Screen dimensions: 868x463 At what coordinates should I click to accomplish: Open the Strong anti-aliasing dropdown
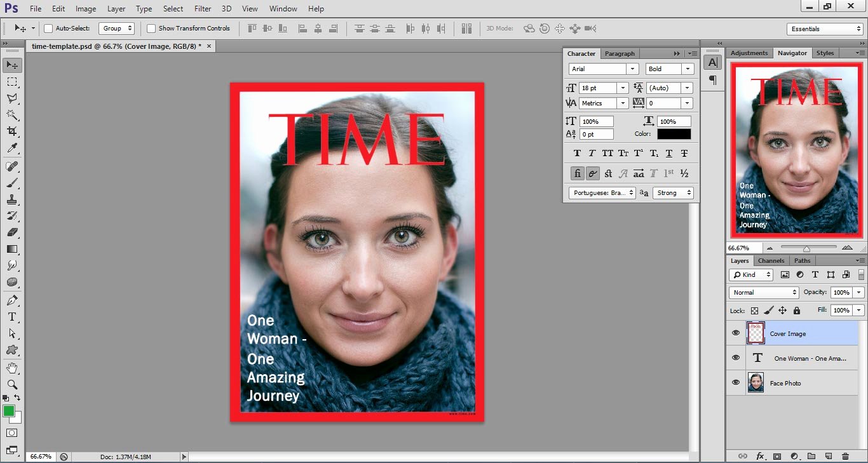pyautogui.click(x=673, y=192)
